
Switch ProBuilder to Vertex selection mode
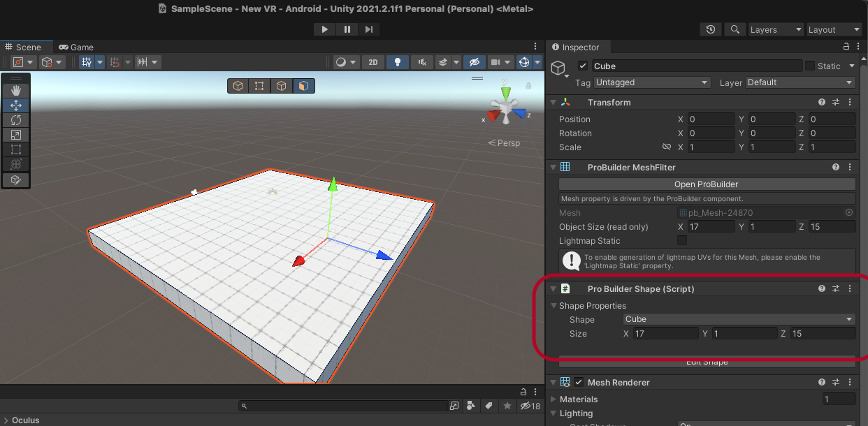[x=259, y=86]
